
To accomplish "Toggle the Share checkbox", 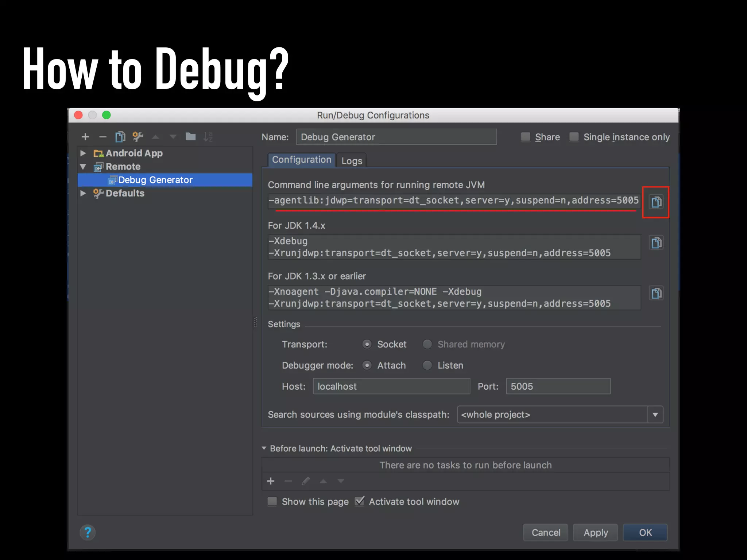I will [525, 137].
